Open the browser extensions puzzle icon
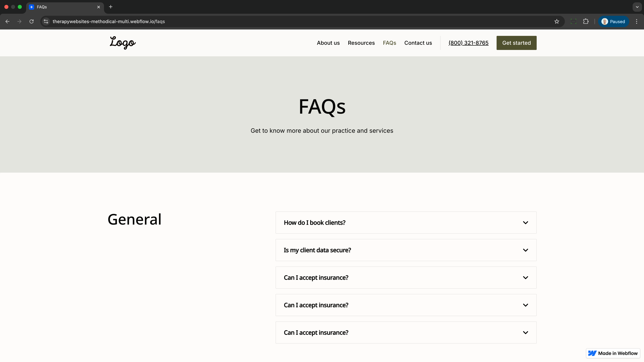Screen dimensions: 644x362 (586, 21)
